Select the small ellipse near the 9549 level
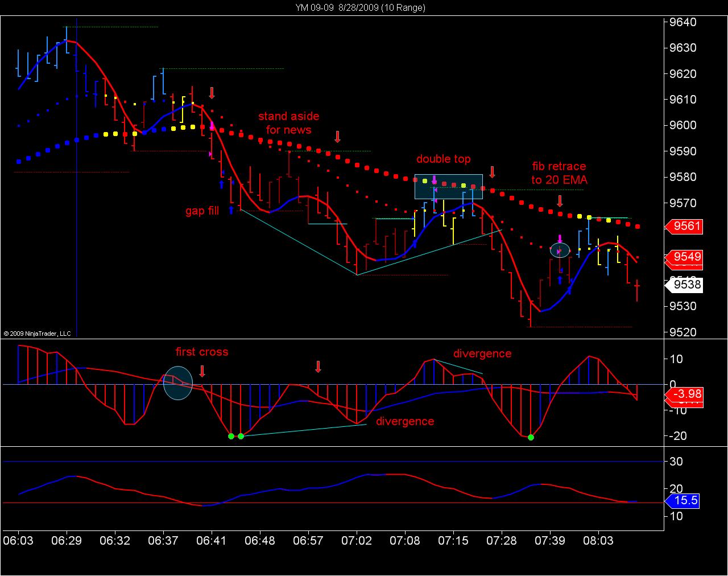The image size is (728, 576). [x=560, y=250]
